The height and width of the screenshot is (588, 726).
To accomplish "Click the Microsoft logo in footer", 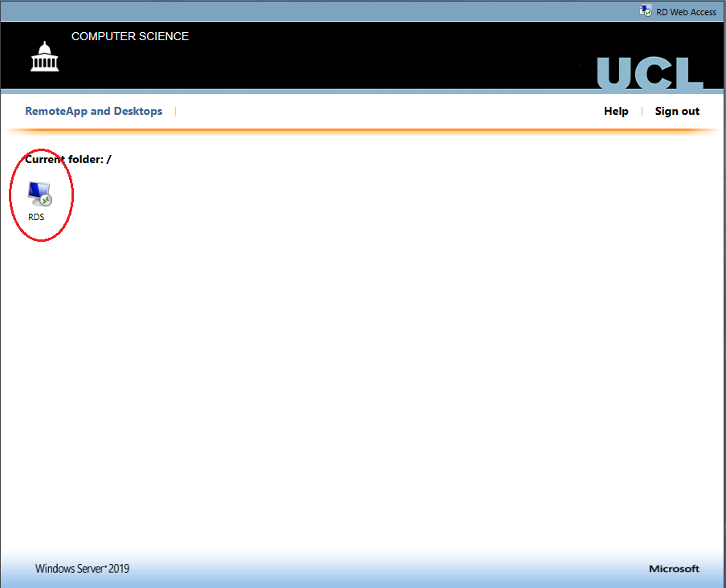I will [674, 569].
